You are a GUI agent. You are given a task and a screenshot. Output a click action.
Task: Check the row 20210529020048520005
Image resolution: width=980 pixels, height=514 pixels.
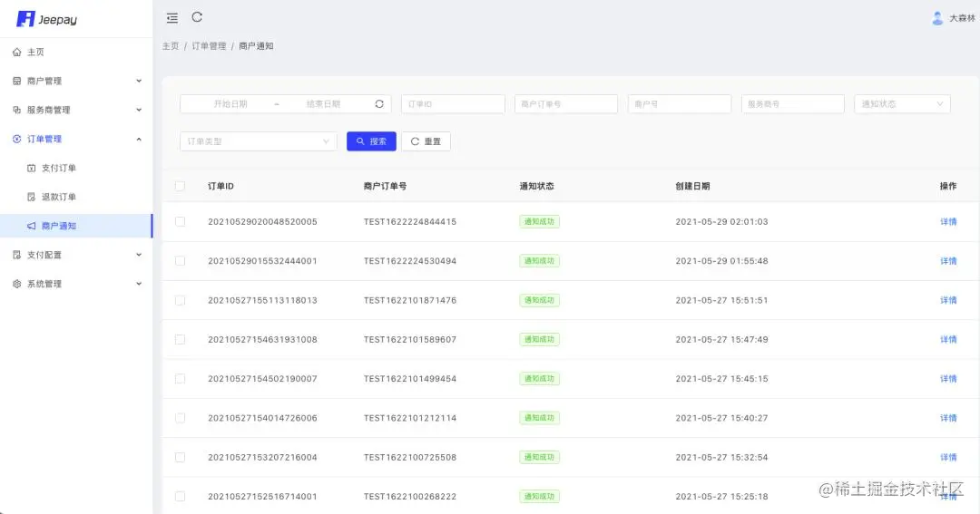point(180,222)
